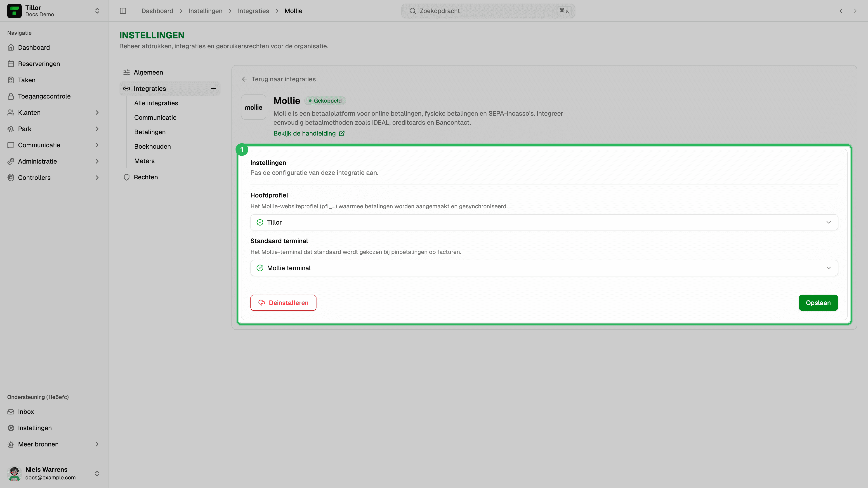Click the Park trees icon
This screenshot has width=868, height=488.
tap(11, 129)
